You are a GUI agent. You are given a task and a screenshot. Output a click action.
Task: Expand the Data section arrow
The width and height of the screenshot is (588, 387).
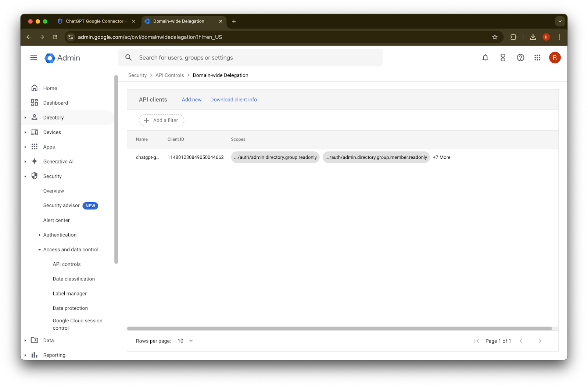[25, 341]
